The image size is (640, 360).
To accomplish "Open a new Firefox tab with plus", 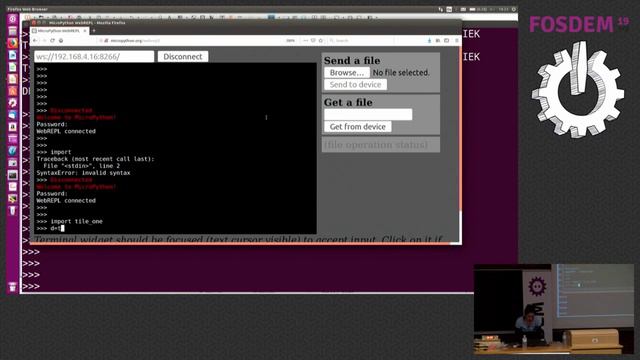I will coord(94,31).
